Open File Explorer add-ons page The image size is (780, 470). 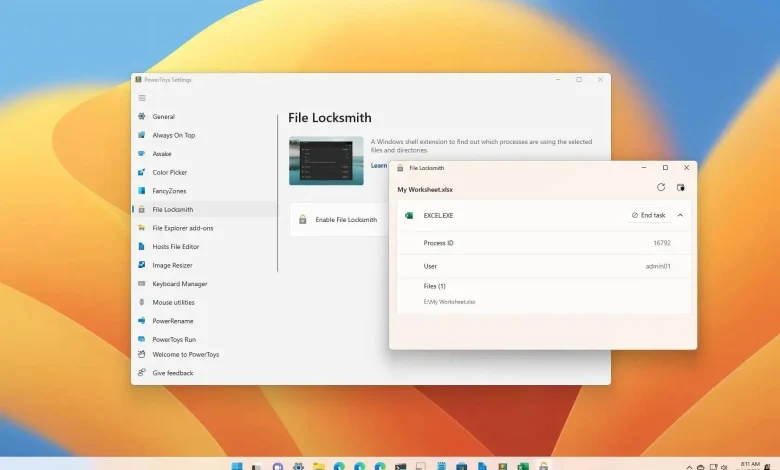[x=183, y=228]
